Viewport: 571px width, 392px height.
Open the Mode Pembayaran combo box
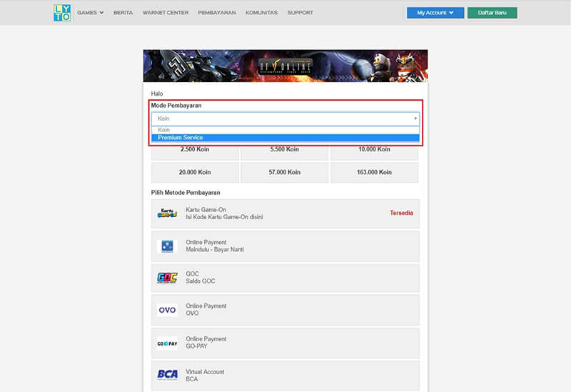click(285, 119)
